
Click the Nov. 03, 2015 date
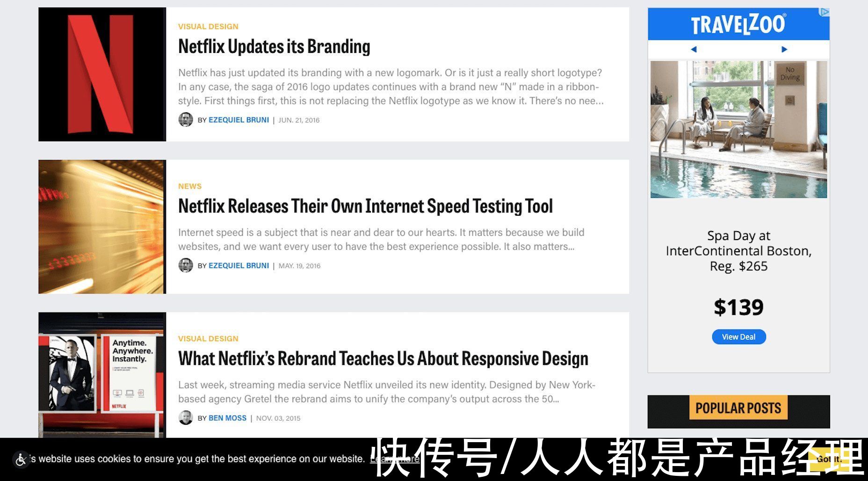pos(278,418)
